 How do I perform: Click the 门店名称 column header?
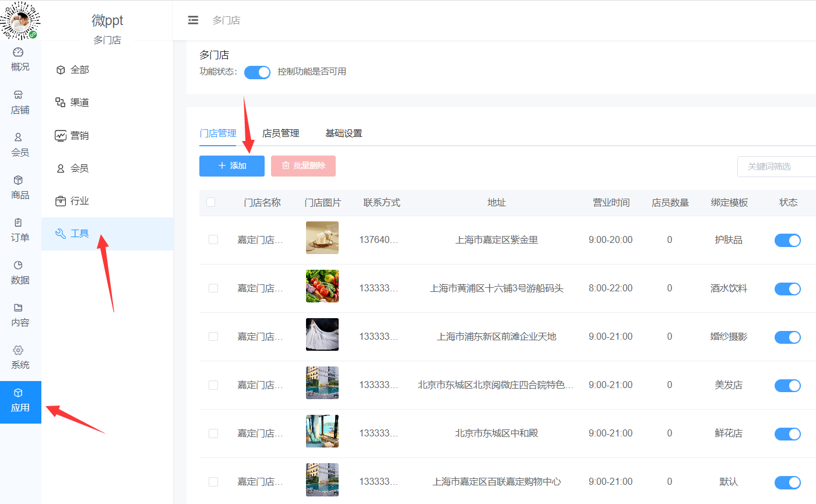(262, 202)
